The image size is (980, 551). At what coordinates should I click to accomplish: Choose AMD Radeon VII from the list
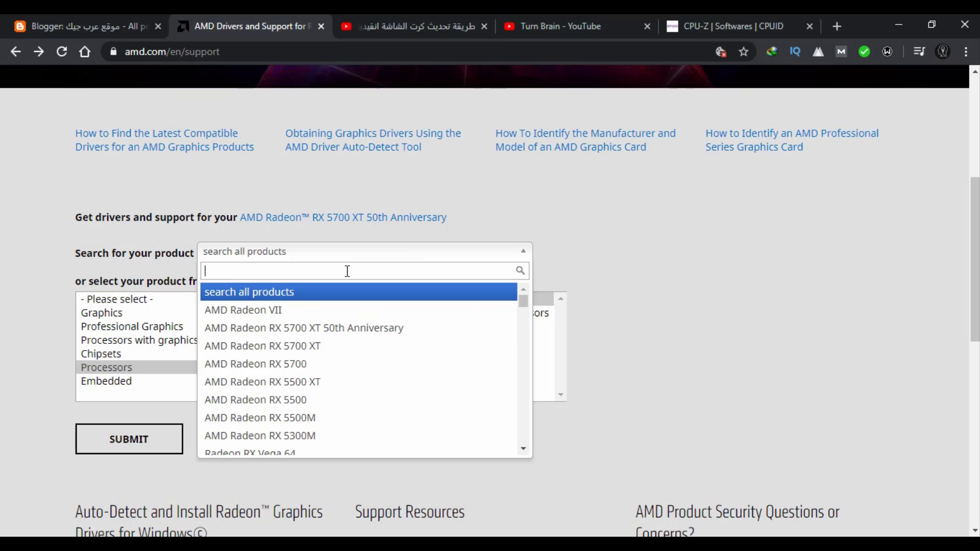pos(358,310)
